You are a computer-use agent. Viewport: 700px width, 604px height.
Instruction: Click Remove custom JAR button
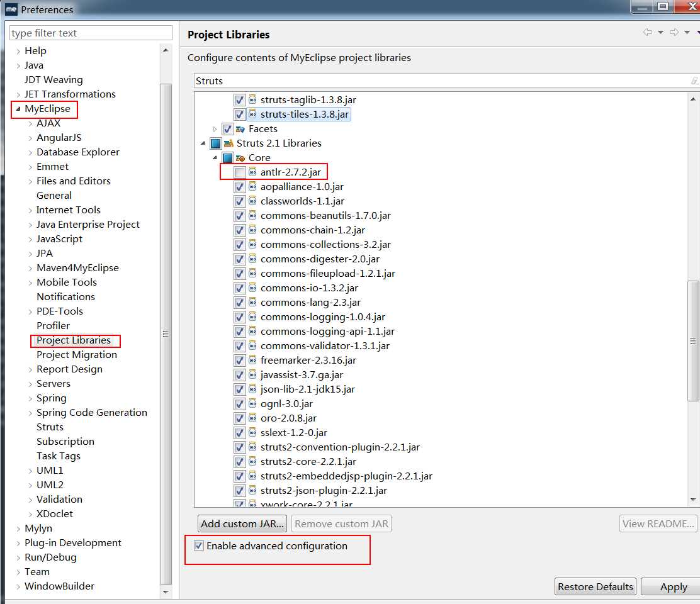342,523
